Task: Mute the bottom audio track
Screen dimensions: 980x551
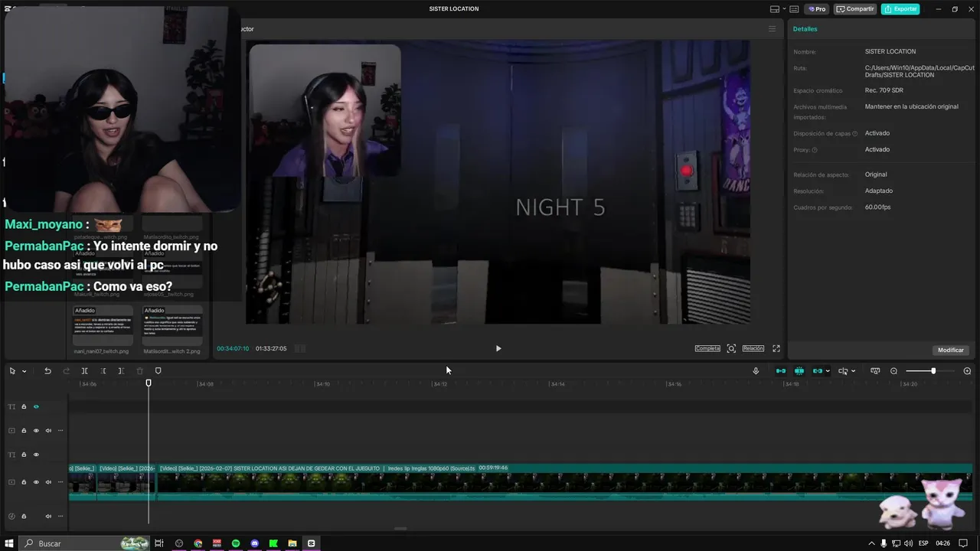Action: (x=48, y=516)
